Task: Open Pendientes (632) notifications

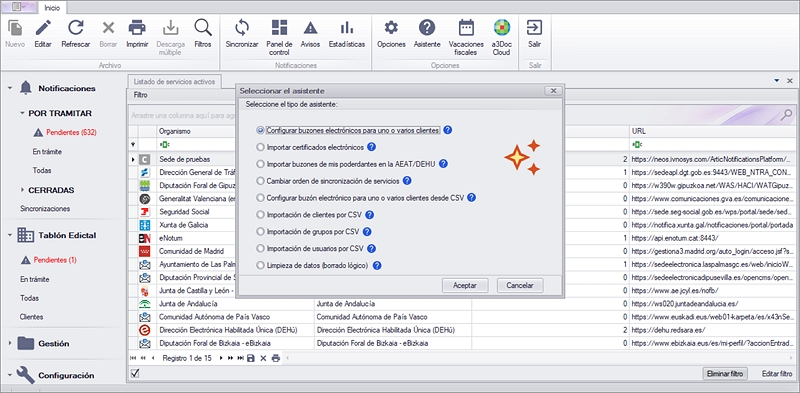Action: [x=71, y=133]
